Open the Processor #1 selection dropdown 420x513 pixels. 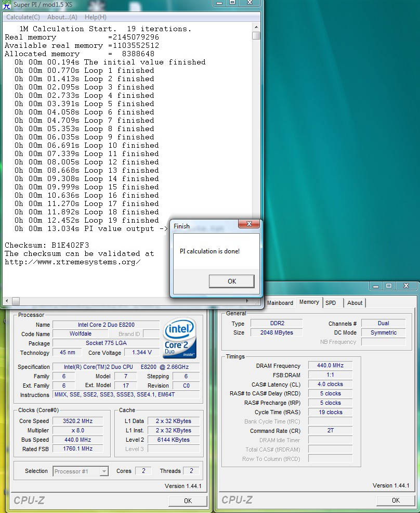click(x=81, y=471)
